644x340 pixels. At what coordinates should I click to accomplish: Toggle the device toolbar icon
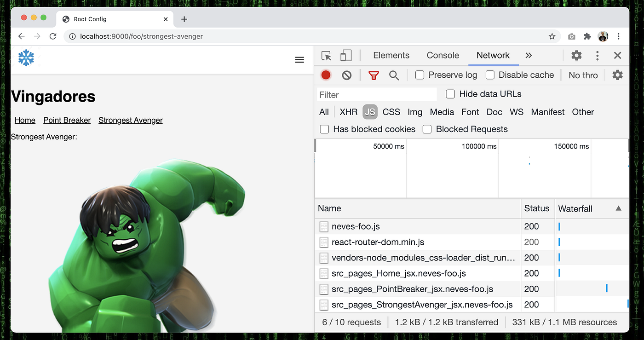point(345,56)
